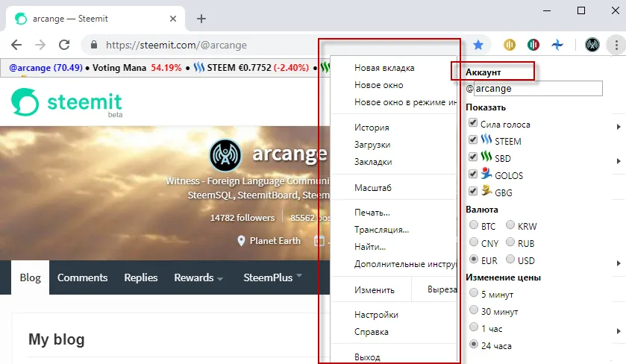The width and height of the screenshot is (626, 364).
Task: Expand the Rewards dropdown
Action: point(198,277)
